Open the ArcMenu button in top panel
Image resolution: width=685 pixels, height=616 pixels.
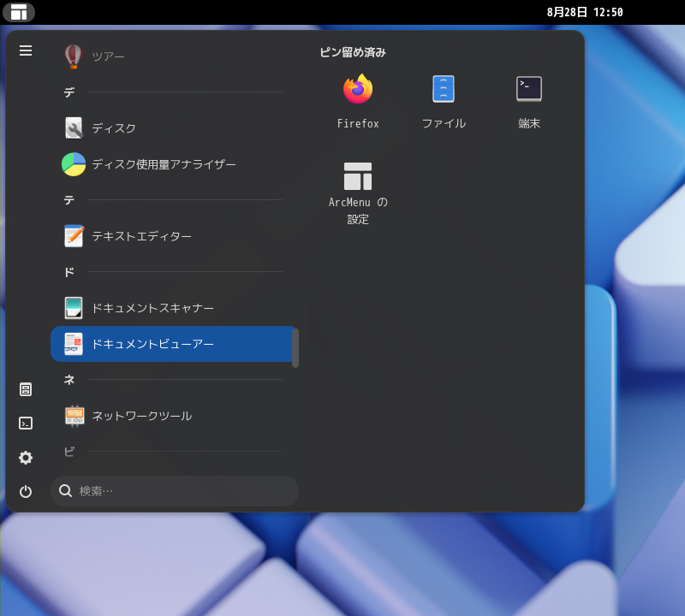19,12
